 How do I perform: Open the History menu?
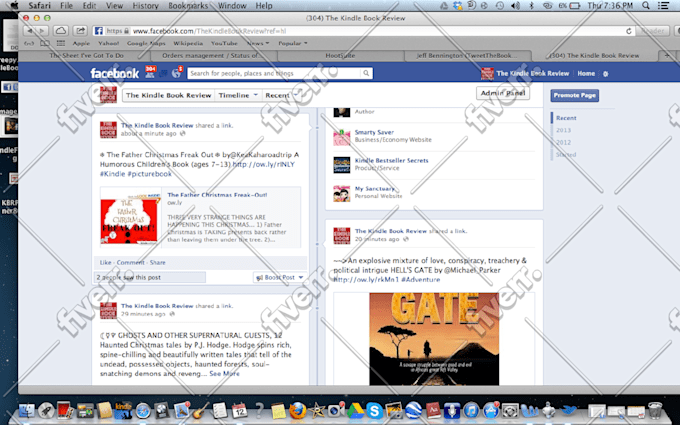[145, 6]
